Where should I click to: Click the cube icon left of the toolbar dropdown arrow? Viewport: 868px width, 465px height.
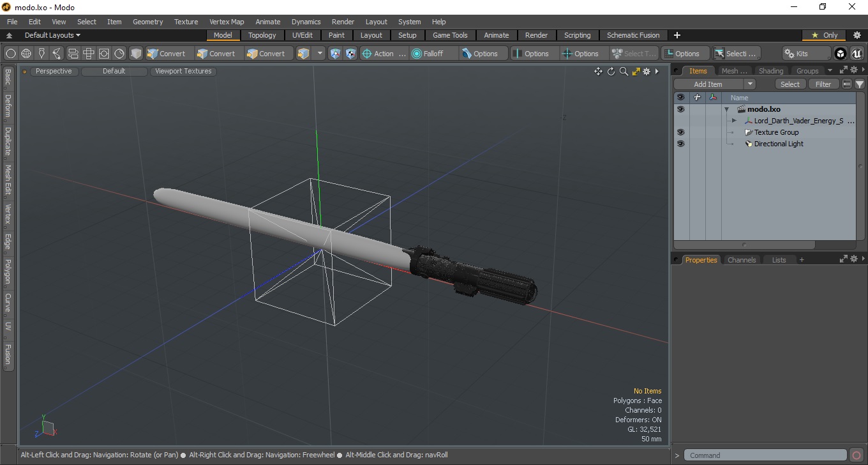[x=304, y=54]
